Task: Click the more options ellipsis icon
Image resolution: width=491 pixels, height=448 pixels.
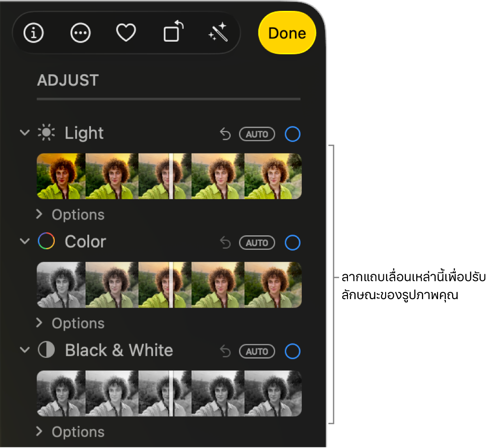Action: 80,33
